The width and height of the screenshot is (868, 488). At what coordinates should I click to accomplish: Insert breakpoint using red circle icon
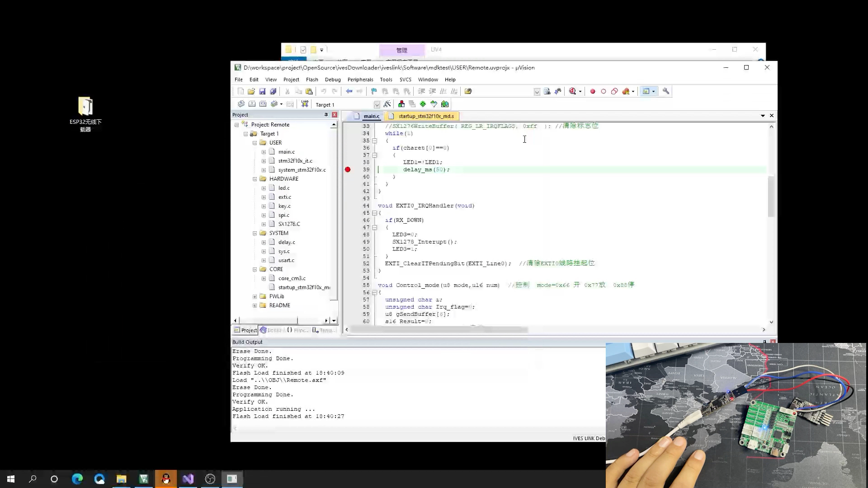593,91
